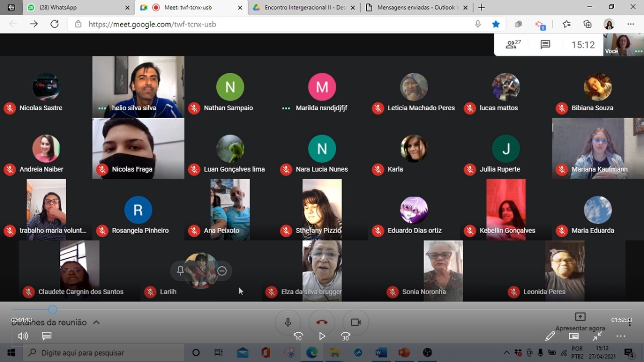Click the player volume speaker icon
Image resolution: width=644 pixels, height=362 pixels.
[x=23, y=336]
